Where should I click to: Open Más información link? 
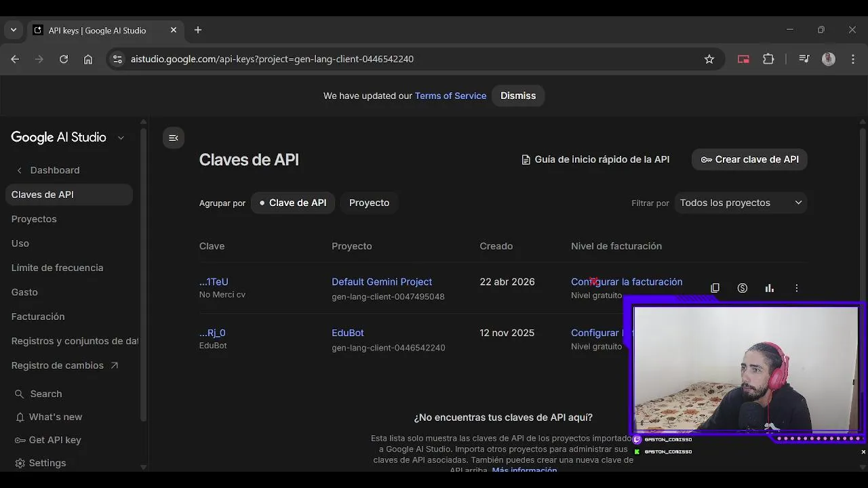pos(524,470)
